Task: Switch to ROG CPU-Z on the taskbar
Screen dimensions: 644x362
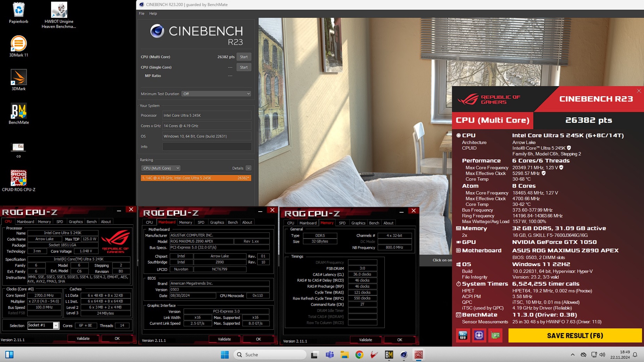Action: point(419,355)
